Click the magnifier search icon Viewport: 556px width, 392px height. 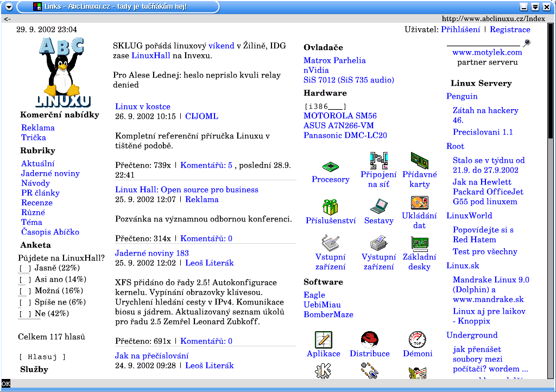click(x=527, y=43)
